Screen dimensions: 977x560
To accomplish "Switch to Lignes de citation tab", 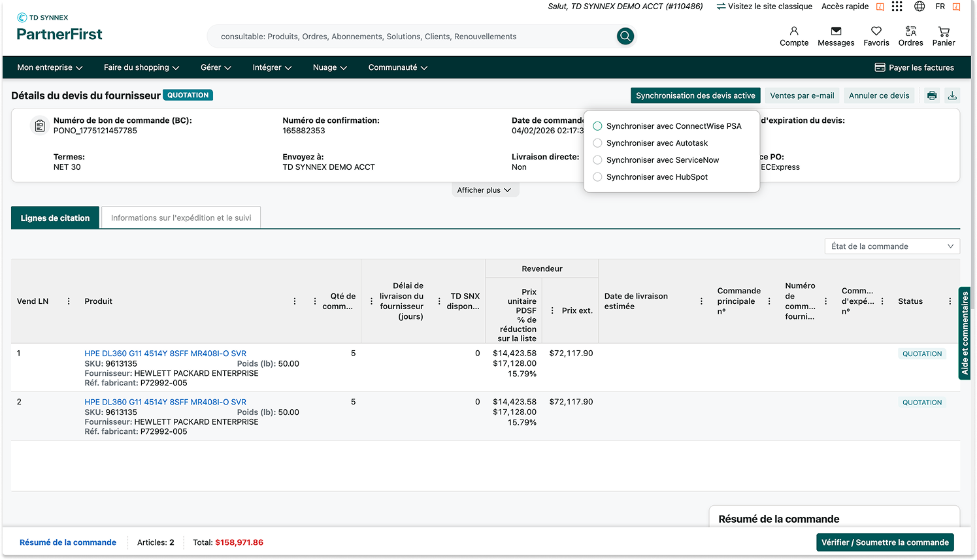I will coord(55,218).
